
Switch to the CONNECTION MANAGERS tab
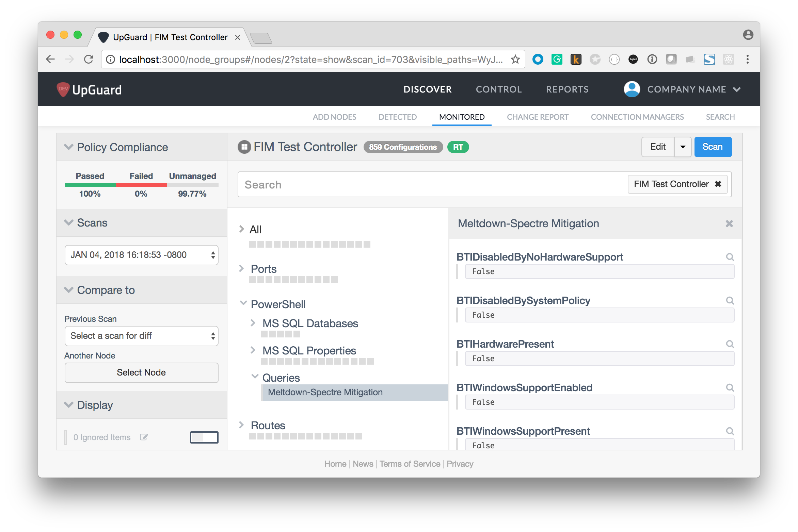[637, 117]
